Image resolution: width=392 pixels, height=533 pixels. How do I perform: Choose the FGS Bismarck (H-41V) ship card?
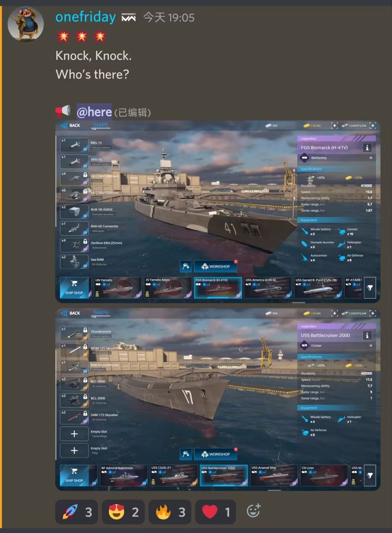[x=218, y=287]
